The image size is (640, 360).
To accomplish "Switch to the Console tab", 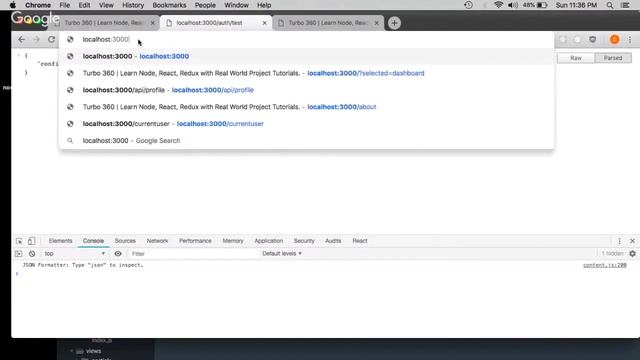I will tap(93, 241).
